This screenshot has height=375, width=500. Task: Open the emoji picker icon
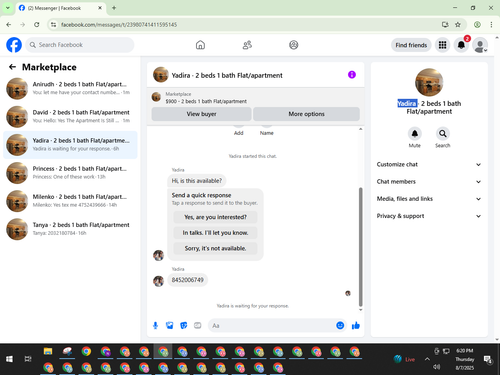[x=340, y=325]
